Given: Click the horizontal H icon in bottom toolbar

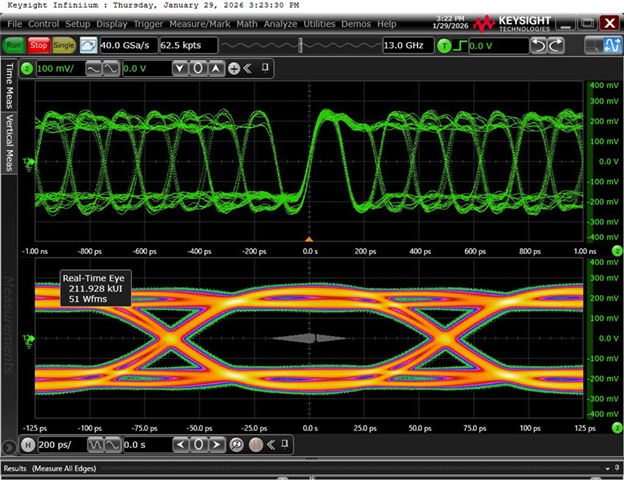Looking at the screenshot, I should [x=28, y=444].
